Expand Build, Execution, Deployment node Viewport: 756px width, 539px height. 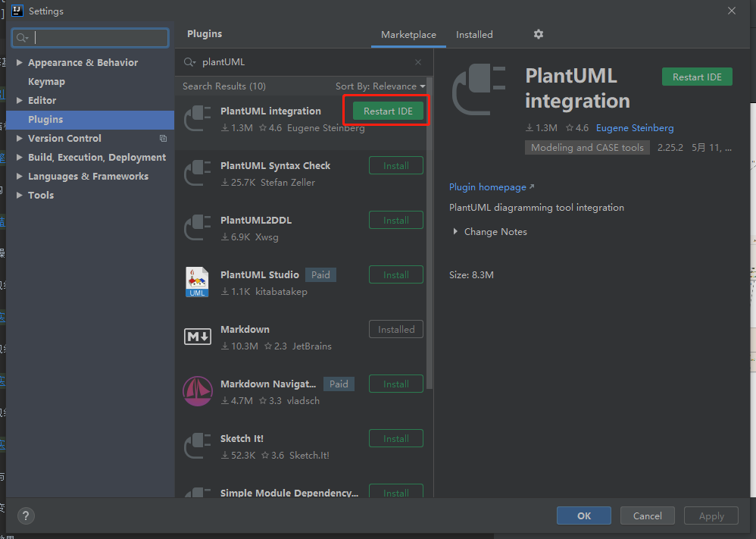tap(20, 158)
